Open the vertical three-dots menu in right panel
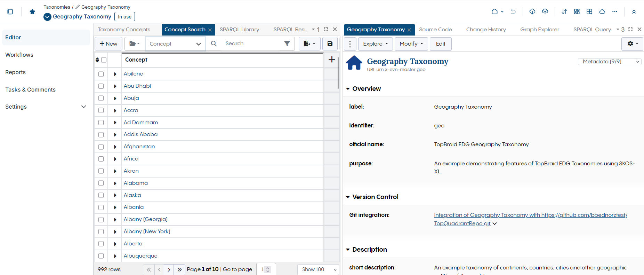Image resolution: width=644 pixels, height=275 pixels. (350, 44)
